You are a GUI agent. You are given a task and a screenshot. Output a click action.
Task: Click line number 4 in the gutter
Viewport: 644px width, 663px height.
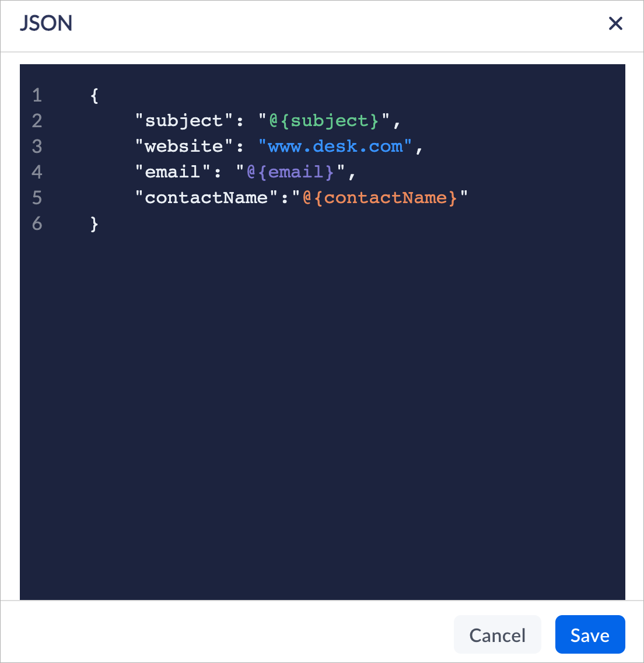[x=37, y=172]
